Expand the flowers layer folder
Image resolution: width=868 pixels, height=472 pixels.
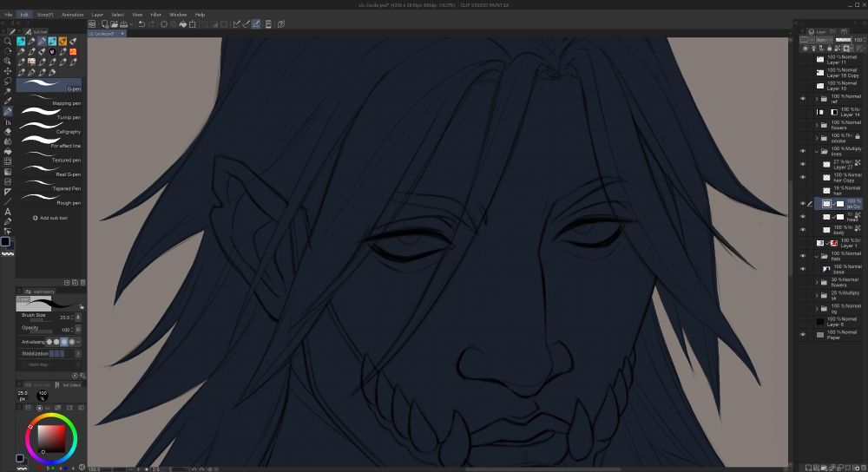pos(816,125)
